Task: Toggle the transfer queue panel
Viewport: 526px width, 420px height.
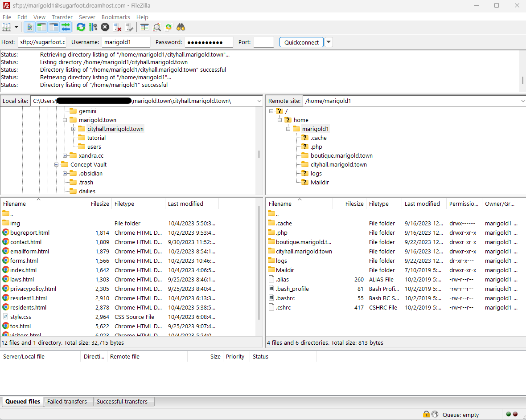Action: (x=65, y=27)
